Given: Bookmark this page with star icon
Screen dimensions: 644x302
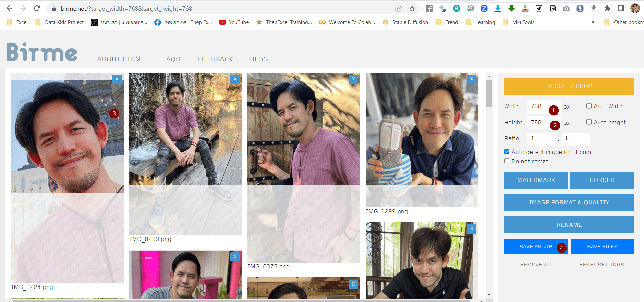Looking at the screenshot, I should click(x=412, y=9).
